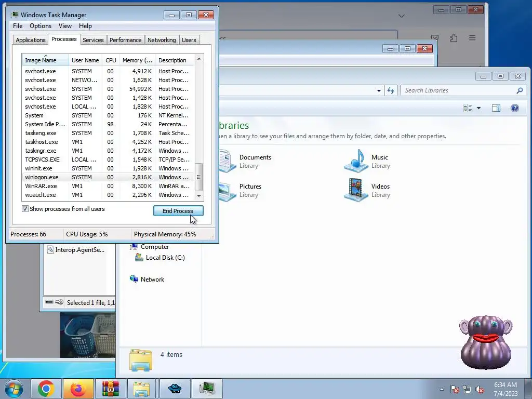
Task: Sort processes by User Name column
Action: click(x=85, y=60)
